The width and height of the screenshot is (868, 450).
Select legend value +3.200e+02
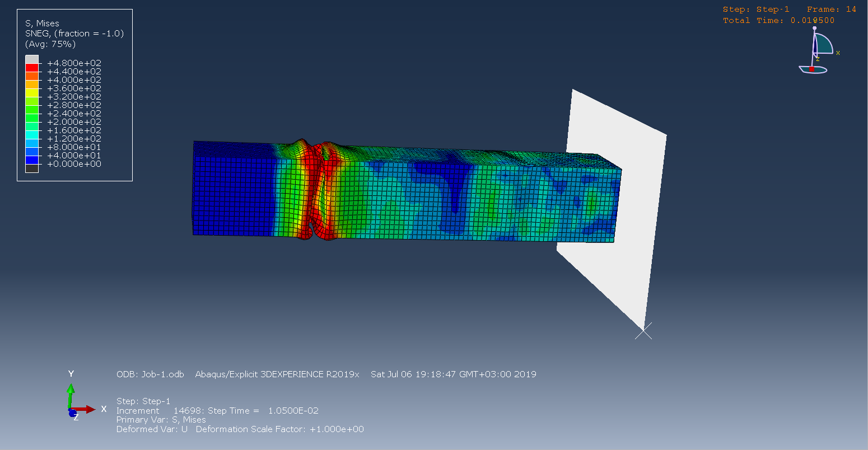(74, 97)
